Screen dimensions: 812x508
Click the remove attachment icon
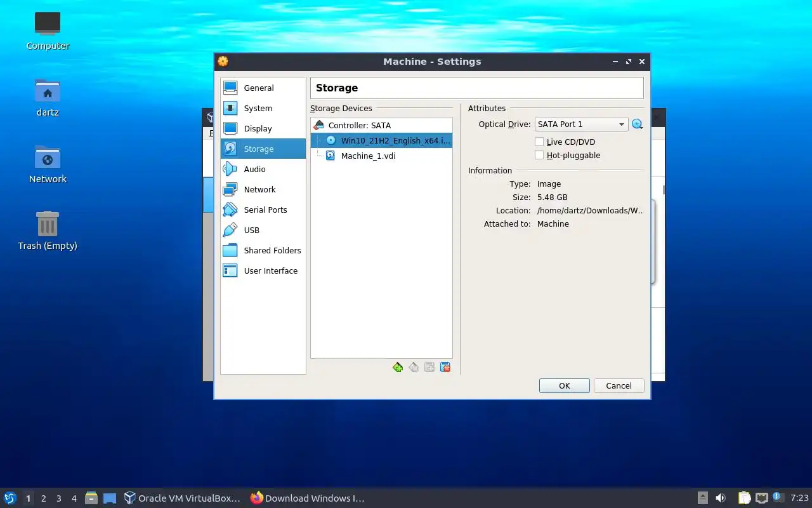445,367
